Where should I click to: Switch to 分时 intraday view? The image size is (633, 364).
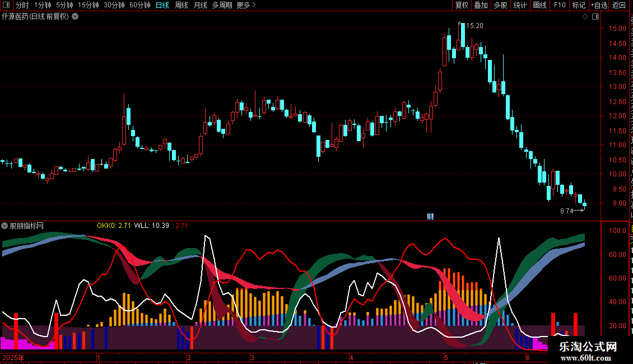[x=22, y=5]
